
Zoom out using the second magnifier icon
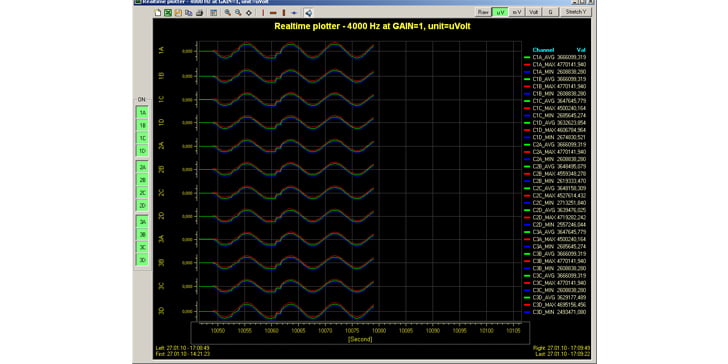(x=238, y=13)
